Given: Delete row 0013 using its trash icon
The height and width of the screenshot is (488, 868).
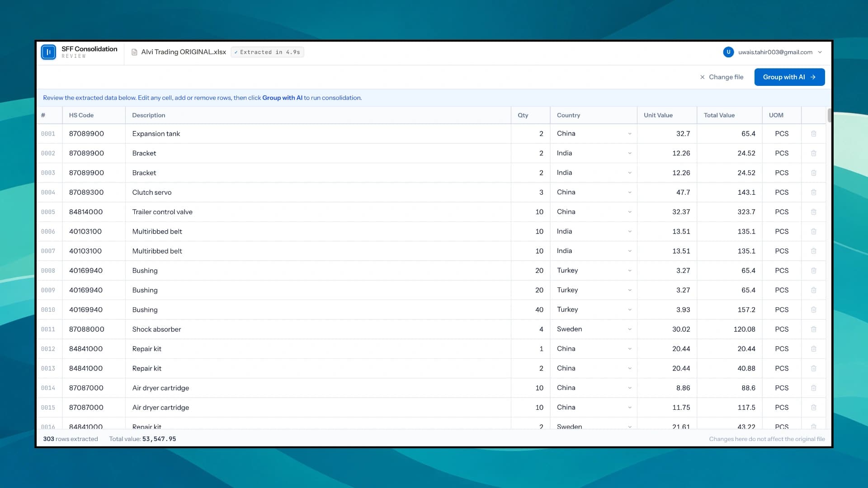Looking at the screenshot, I should [x=814, y=368].
